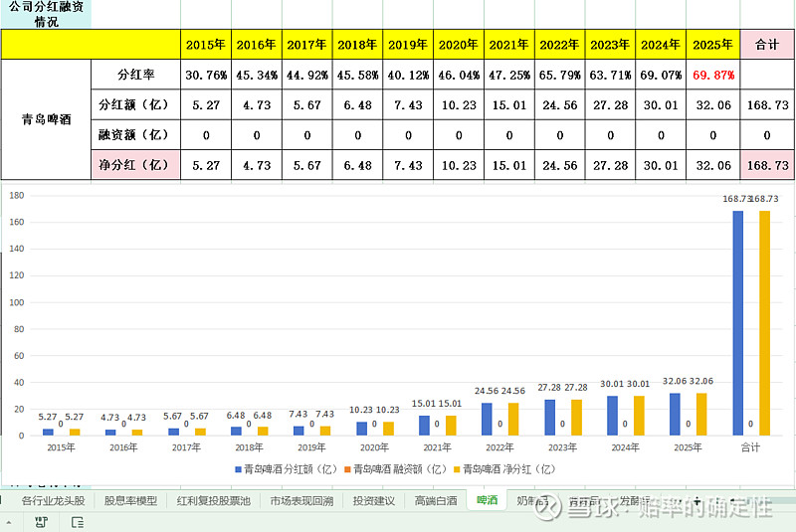Select the 2015年 table header cell

(x=206, y=45)
